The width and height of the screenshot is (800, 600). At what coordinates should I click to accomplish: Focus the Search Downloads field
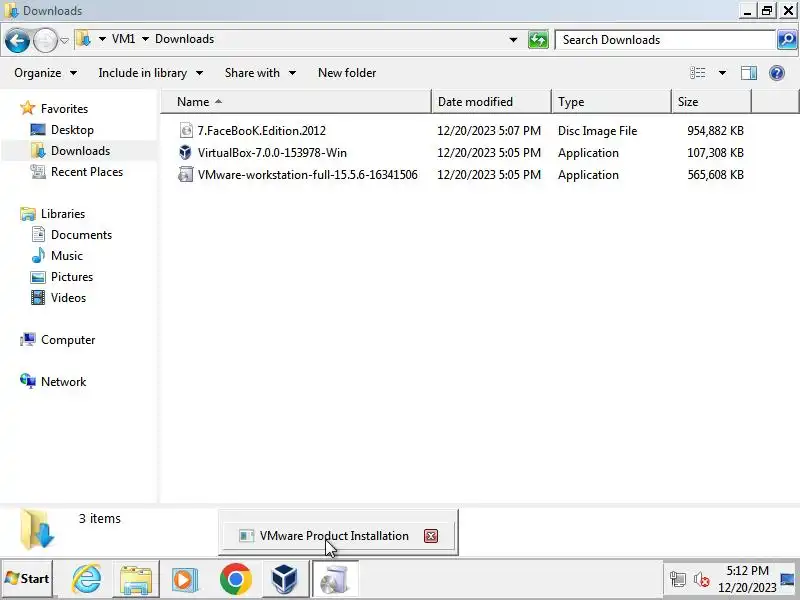tap(665, 40)
